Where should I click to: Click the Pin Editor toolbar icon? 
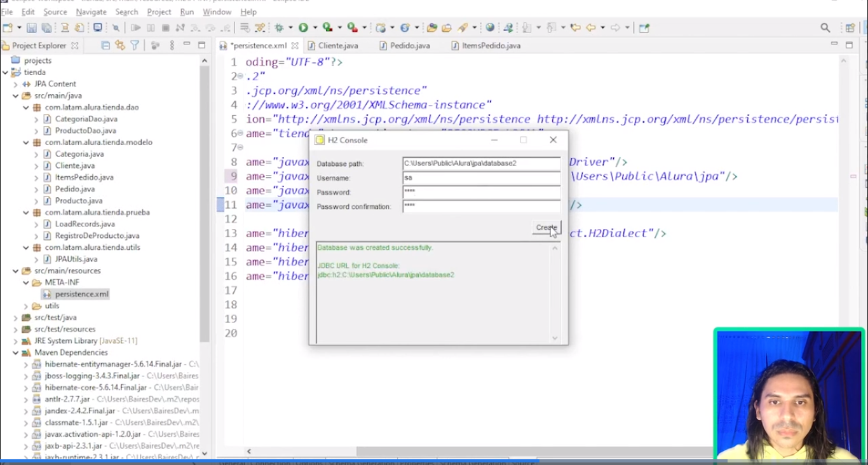pyautogui.click(x=644, y=28)
